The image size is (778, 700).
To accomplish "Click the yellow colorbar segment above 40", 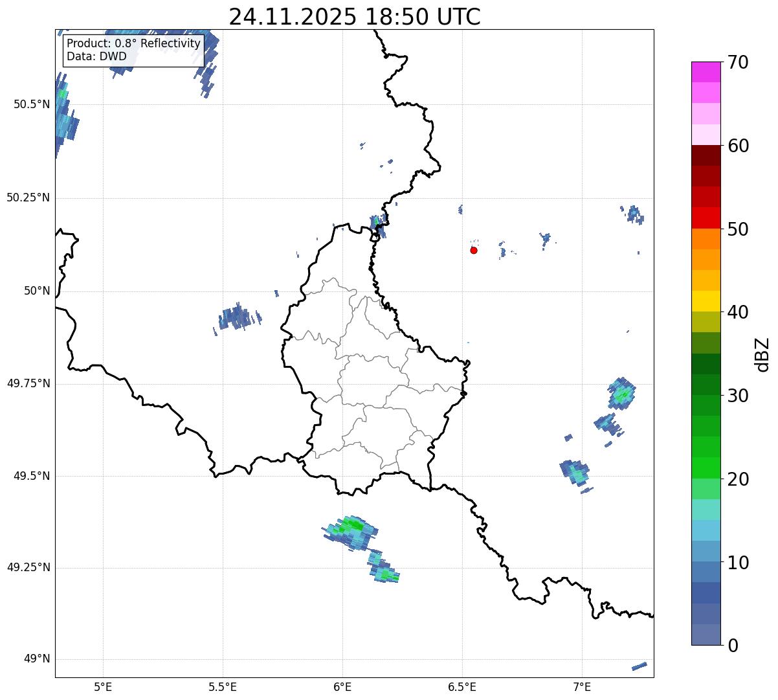I will 706,301.
